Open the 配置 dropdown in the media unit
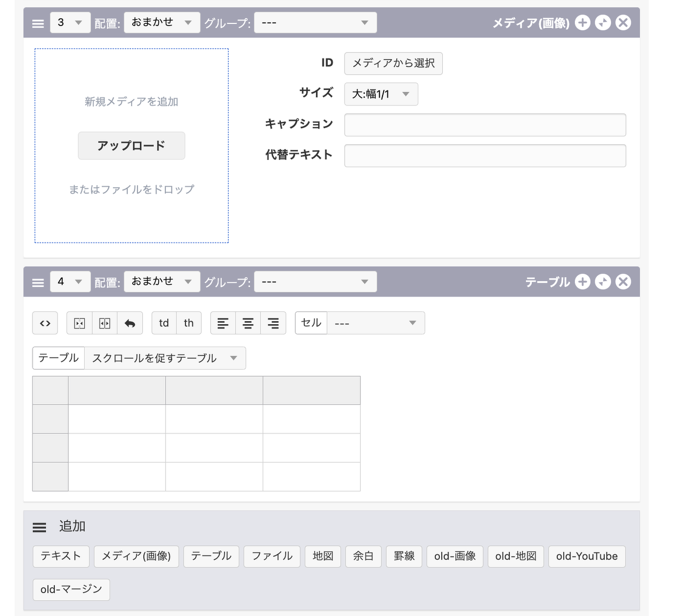 tap(162, 23)
